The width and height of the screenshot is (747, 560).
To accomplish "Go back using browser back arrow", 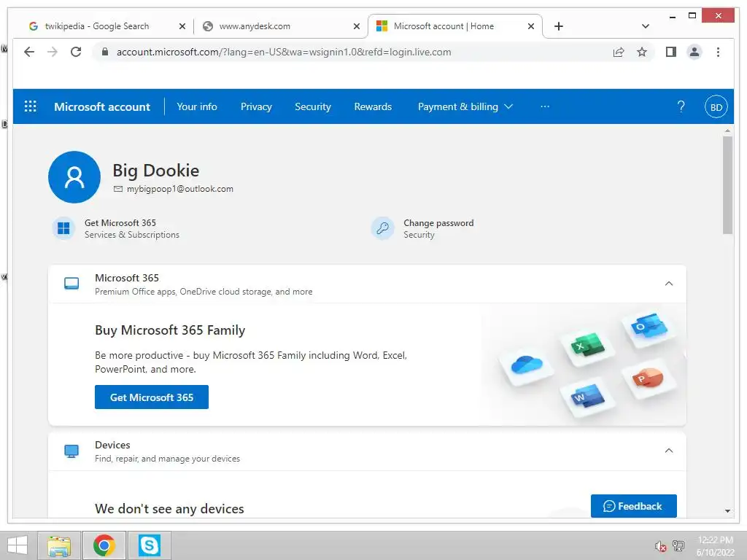I will [29, 52].
